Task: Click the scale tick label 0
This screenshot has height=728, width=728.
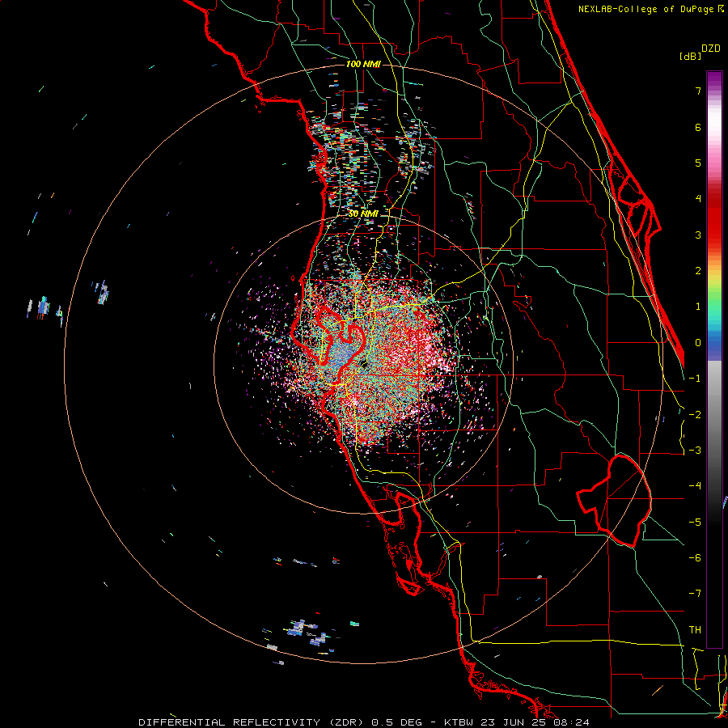Action: click(x=698, y=343)
